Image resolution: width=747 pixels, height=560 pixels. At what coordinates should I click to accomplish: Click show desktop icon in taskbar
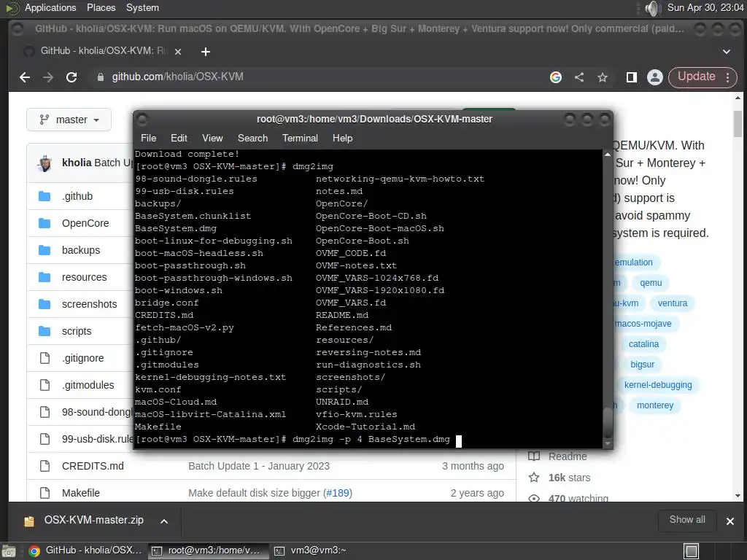[8, 551]
